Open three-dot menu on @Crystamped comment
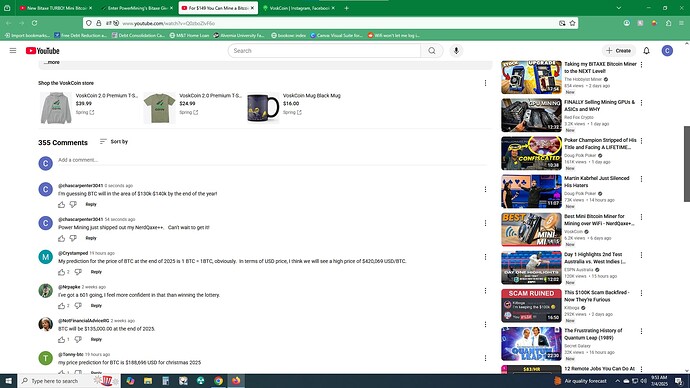The image size is (690, 388). coord(485,257)
